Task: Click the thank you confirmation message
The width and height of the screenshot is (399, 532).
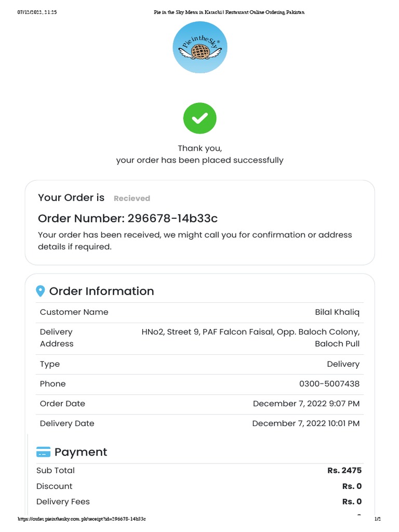Action: click(x=200, y=154)
